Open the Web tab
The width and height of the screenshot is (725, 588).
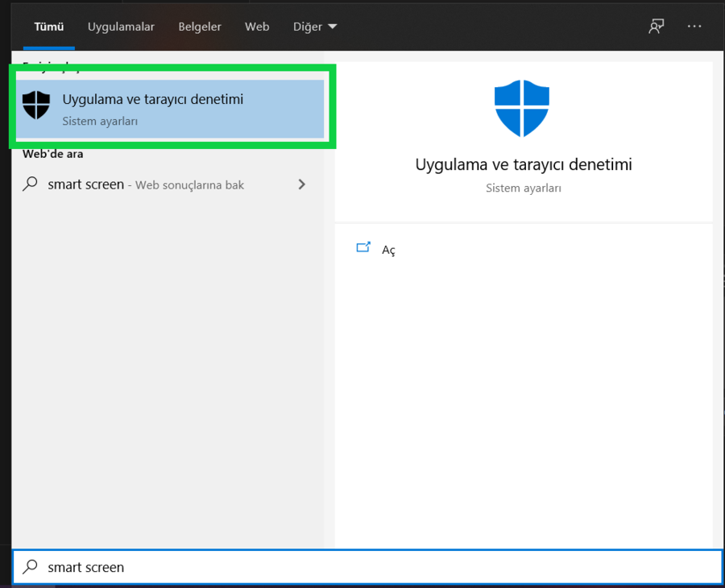point(257,27)
